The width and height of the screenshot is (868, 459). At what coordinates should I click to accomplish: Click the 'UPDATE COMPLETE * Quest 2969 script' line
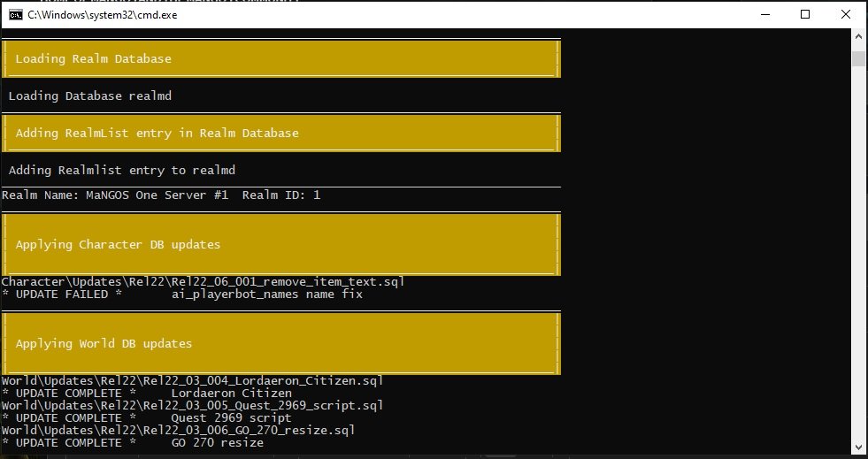[x=147, y=418]
